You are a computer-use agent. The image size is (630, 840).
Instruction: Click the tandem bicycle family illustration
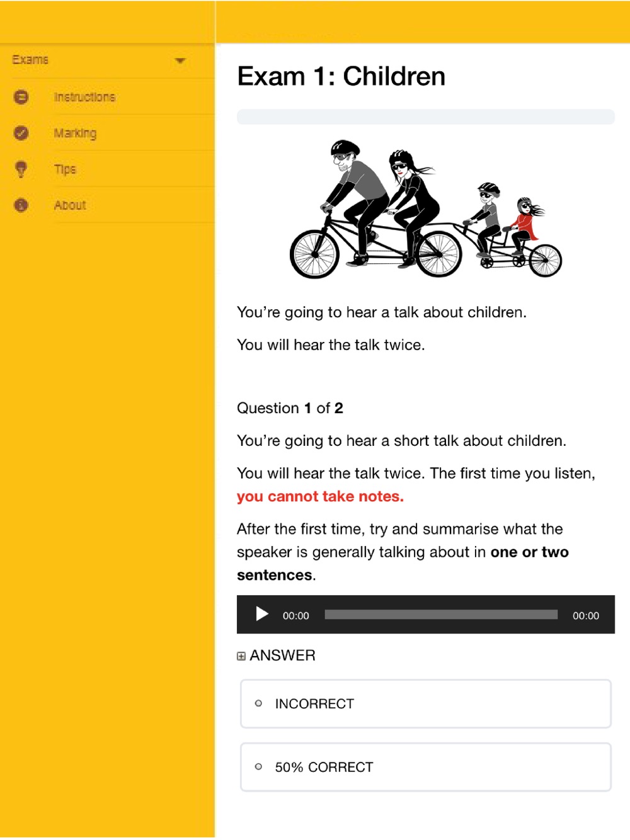[x=426, y=209]
